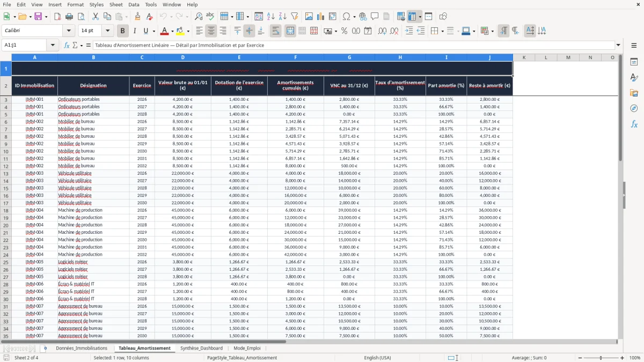Viewport: 644px width, 362px height.
Task: Click in the formula input line
Action: 354,46
